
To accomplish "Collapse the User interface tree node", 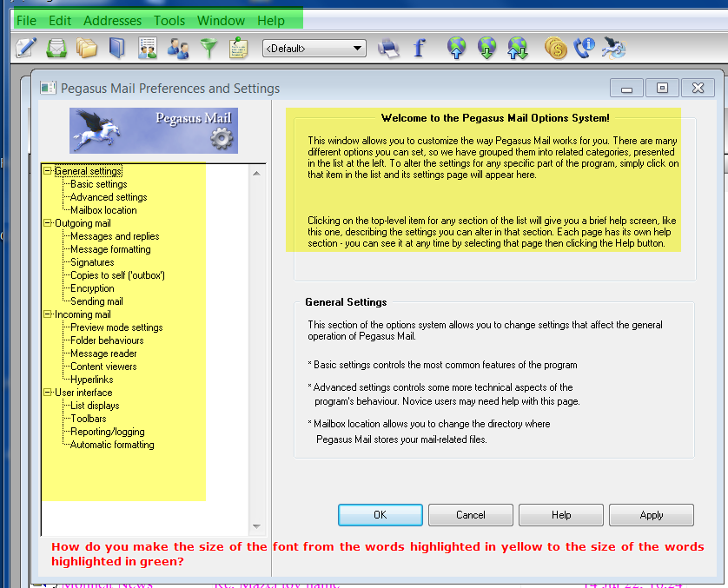I will point(49,393).
